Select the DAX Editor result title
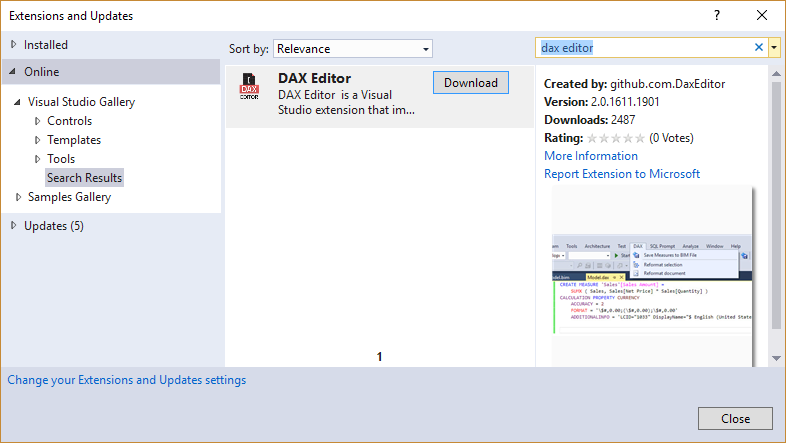The width and height of the screenshot is (786, 443). [x=314, y=78]
